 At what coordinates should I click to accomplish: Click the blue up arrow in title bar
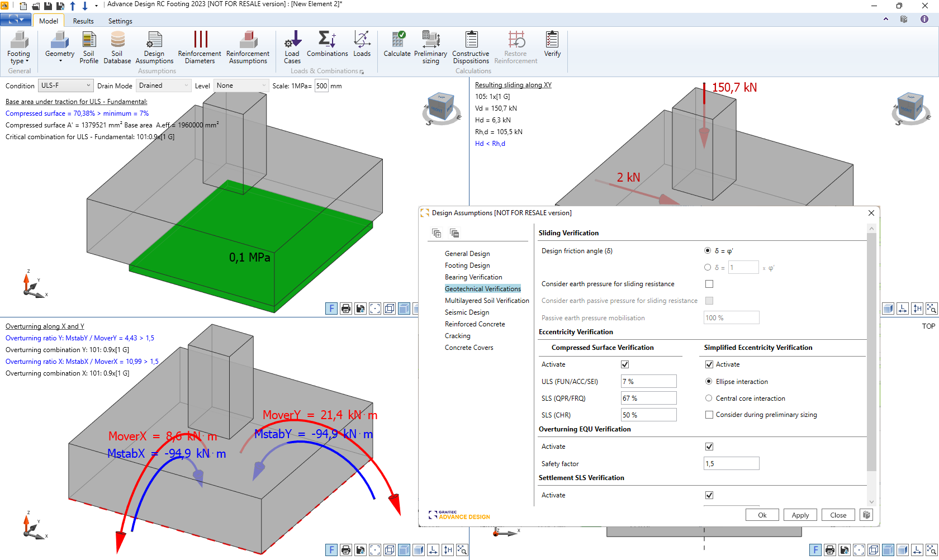coord(73,6)
